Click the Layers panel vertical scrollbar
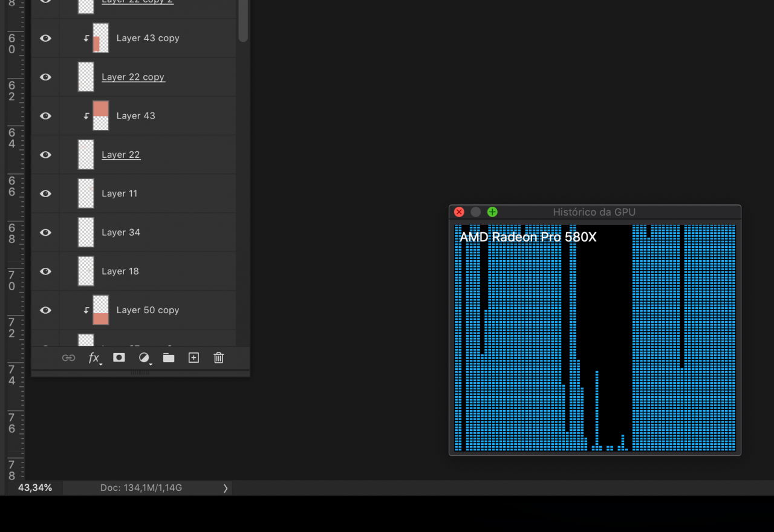 coord(243,21)
